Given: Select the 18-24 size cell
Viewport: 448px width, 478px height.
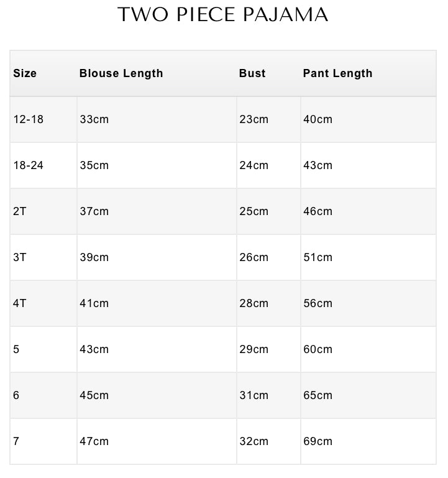Looking at the screenshot, I should pos(29,165).
